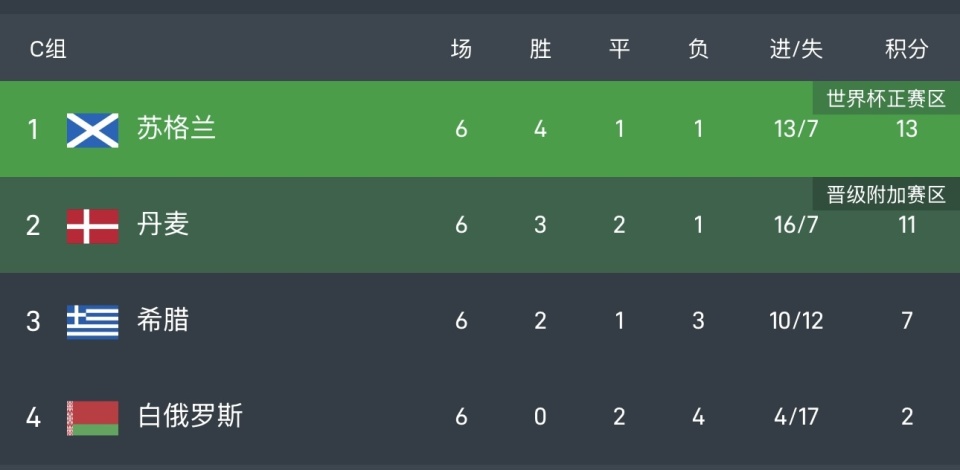This screenshot has width=960, height=470.
Task: Open team 苏格兰 details
Action: click(x=176, y=129)
